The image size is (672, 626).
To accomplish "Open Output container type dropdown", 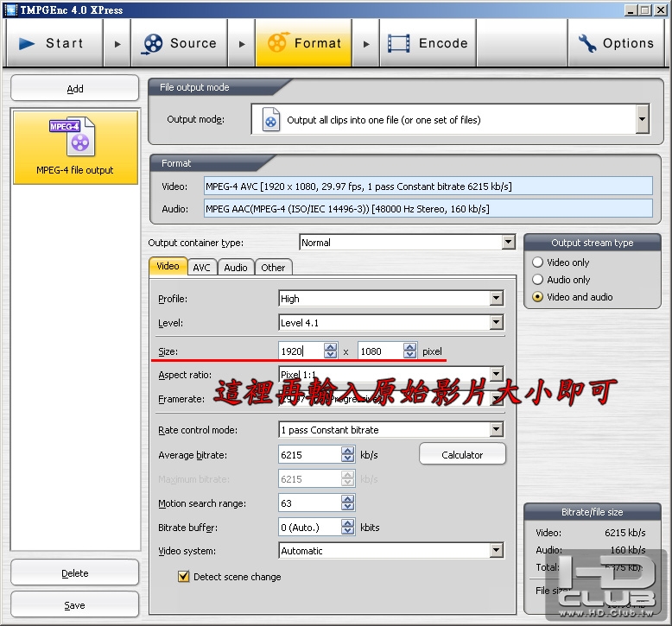I will tap(508, 242).
